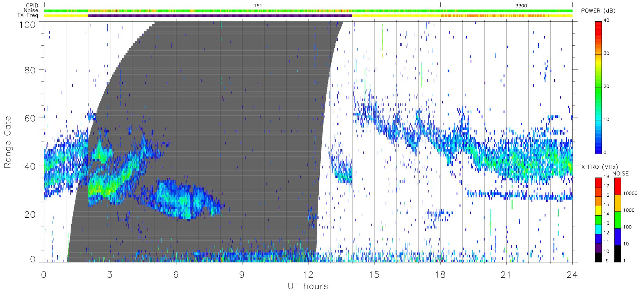644x297 pixels.
Task: Click the x-axis tick label '9'
Action: (242, 275)
